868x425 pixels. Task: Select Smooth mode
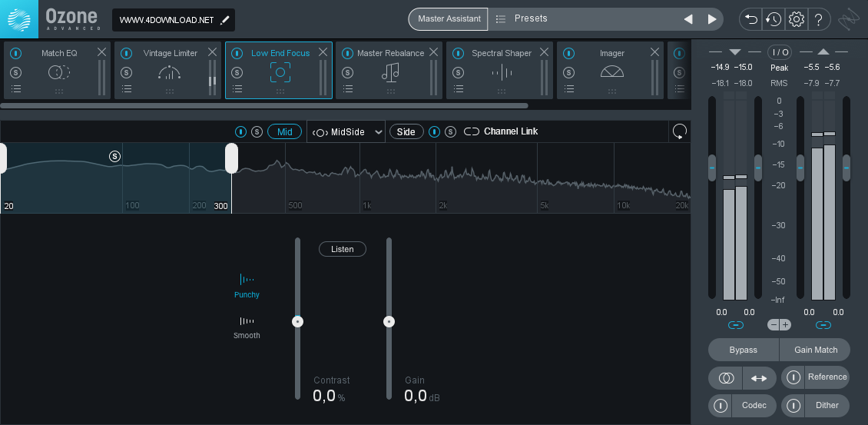pyautogui.click(x=247, y=327)
